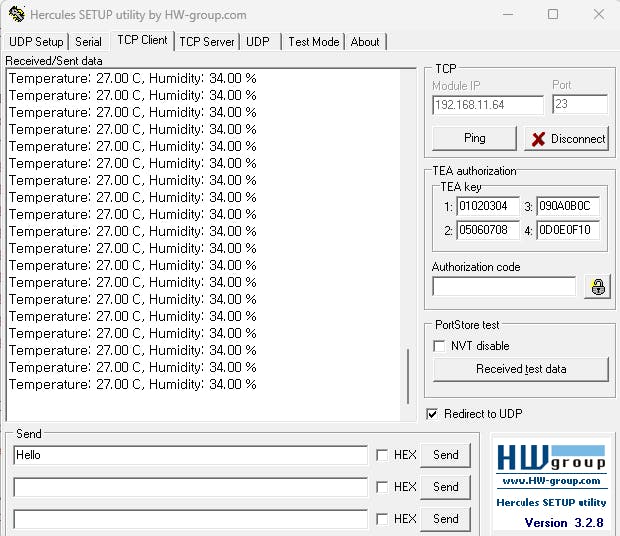The width and height of the screenshot is (620, 536).
Task: Click the third empty send field
Action: (x=191, y=519)
